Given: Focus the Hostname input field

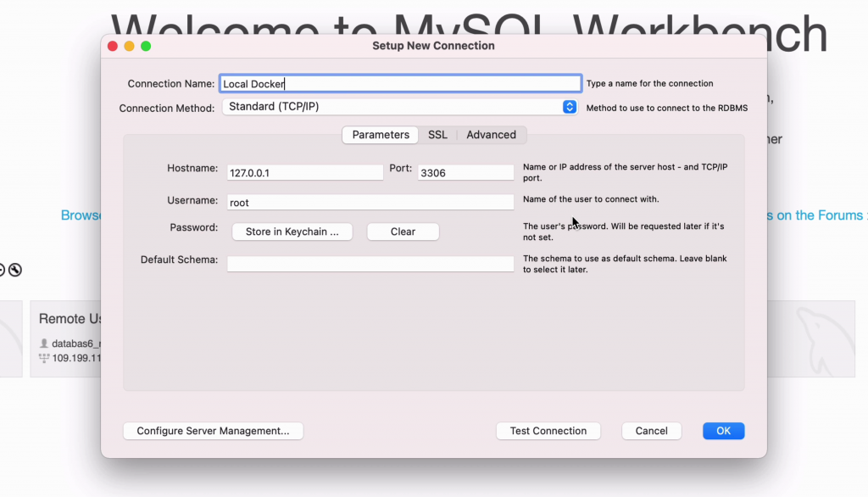Looking at the screenshot, I should (305, 172).
